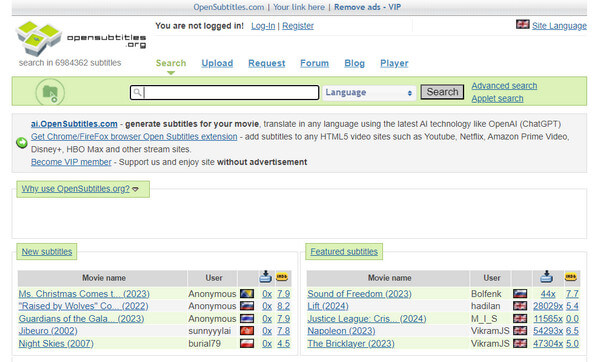
Task: Open the Advanced search link
Action: tap(504, 86)
